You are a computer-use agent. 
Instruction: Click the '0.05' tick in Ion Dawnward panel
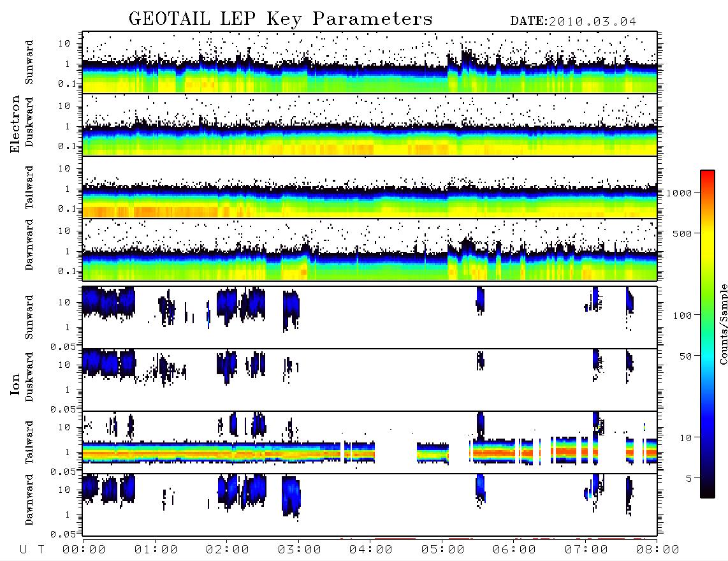tap(63, 534)
